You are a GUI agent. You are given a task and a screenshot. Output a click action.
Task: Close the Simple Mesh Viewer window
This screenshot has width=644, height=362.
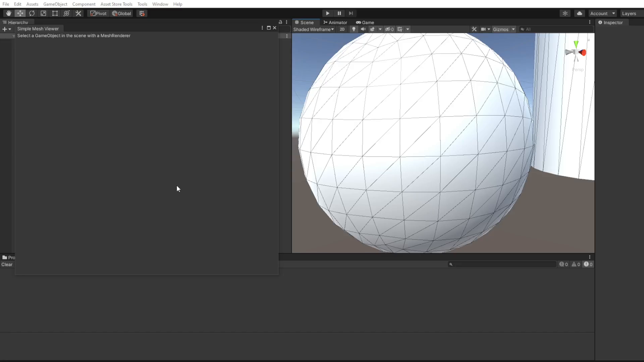(275, 28)
